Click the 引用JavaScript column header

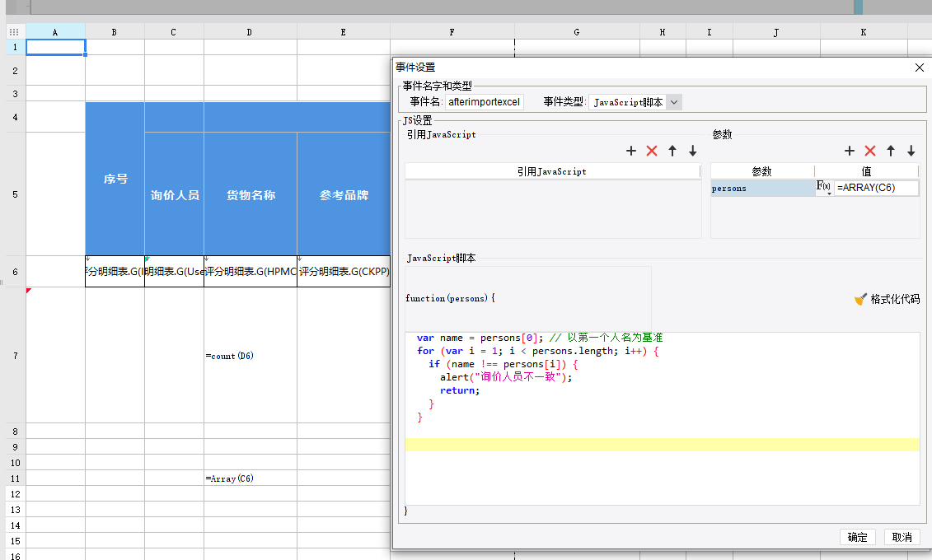tap(552, 171)
